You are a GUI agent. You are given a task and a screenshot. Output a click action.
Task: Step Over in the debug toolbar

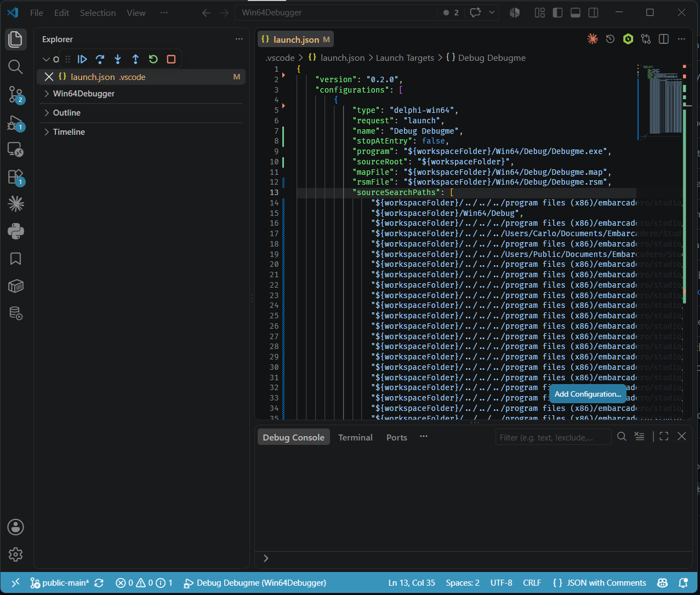[100, 59]
